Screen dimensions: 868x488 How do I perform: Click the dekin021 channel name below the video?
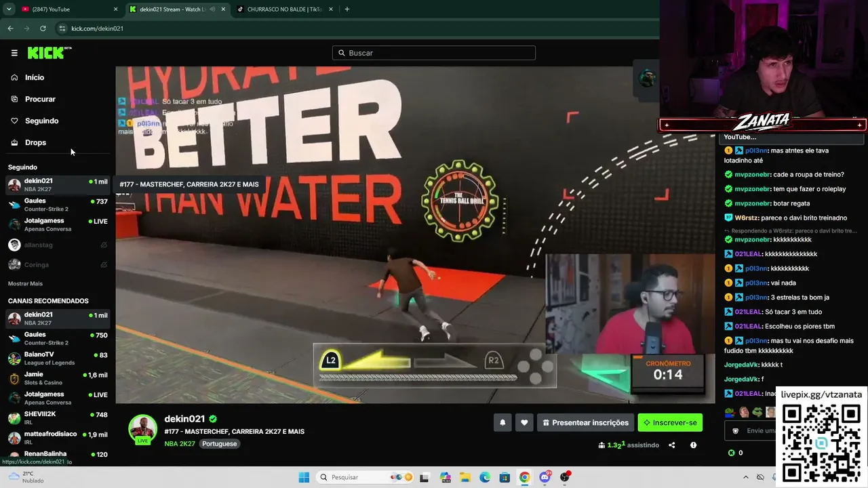185,419
